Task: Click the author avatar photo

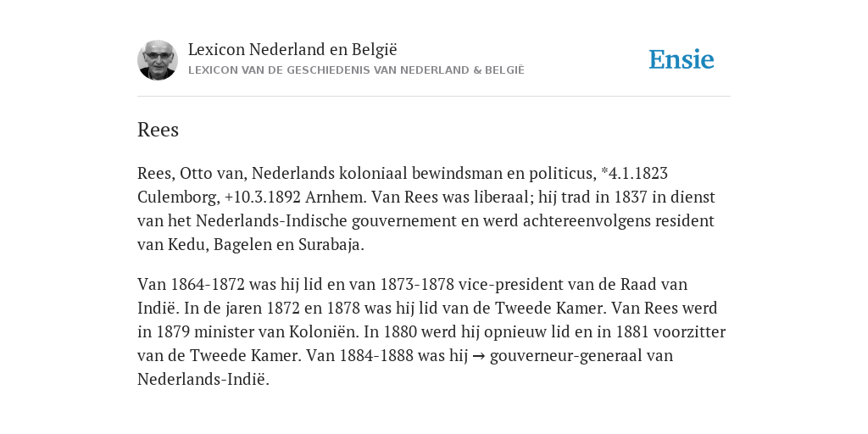Action: pyautogui.click(x=158, y=60)
